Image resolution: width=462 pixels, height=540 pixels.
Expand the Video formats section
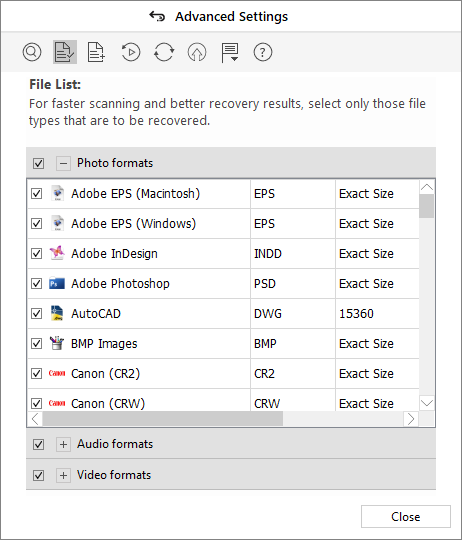[x=63, y=475]
